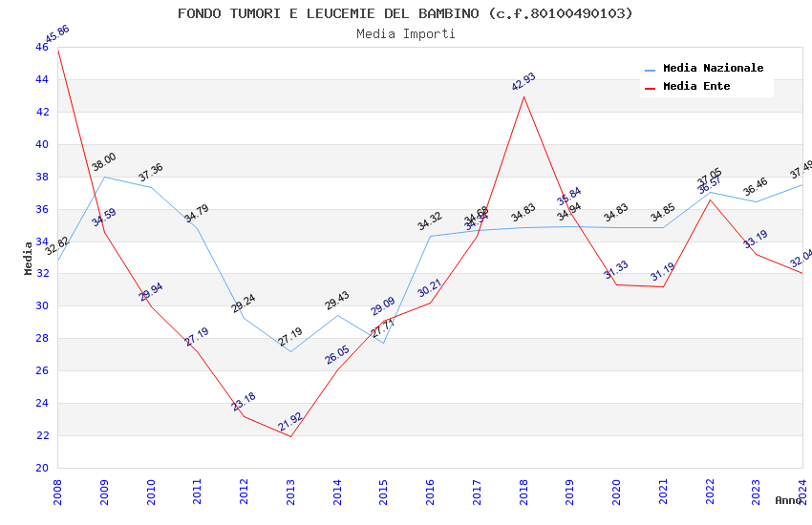Click the 2018 x-axis year label

coord(524,492)
